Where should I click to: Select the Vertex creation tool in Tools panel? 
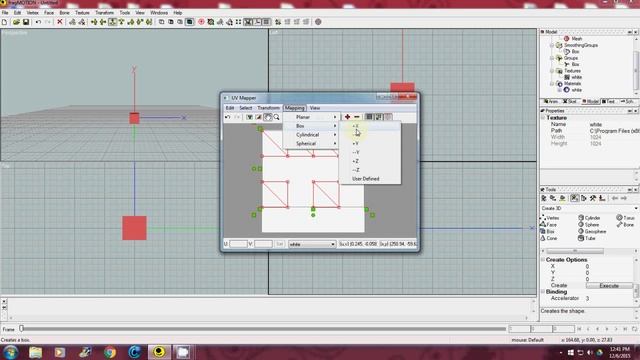point(549,218)
